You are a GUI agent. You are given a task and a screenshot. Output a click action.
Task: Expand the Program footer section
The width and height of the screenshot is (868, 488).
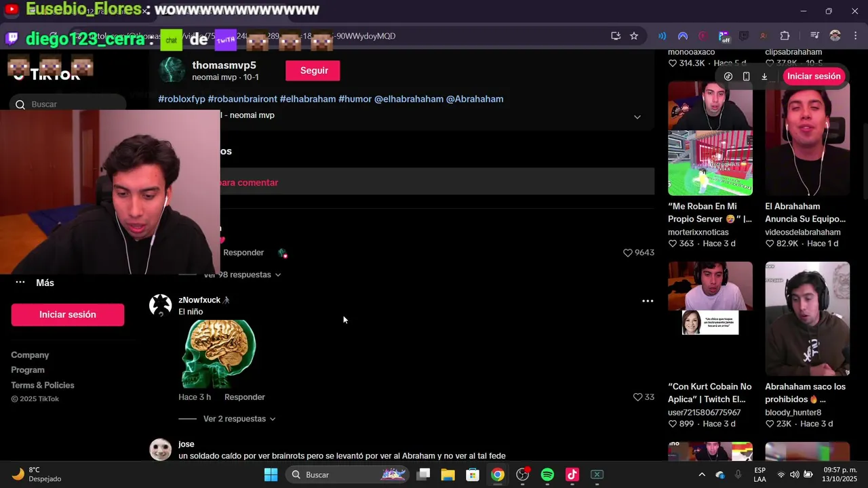pos(28,370)
